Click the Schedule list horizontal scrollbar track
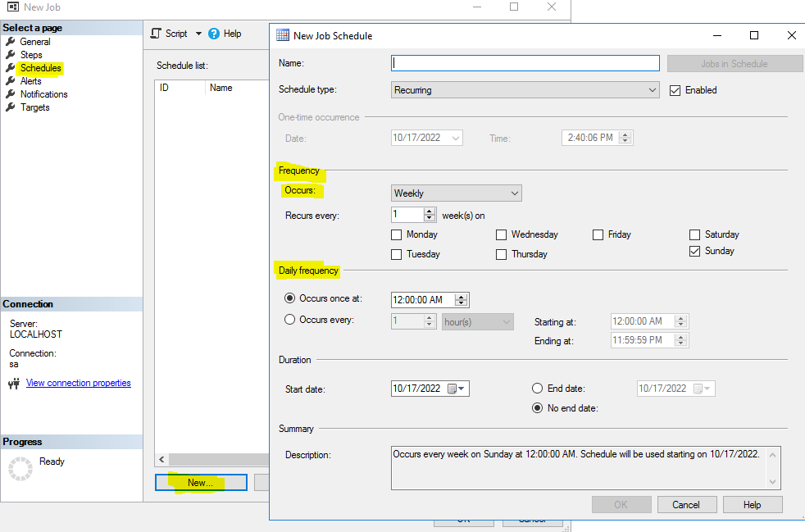 (219, 460)
